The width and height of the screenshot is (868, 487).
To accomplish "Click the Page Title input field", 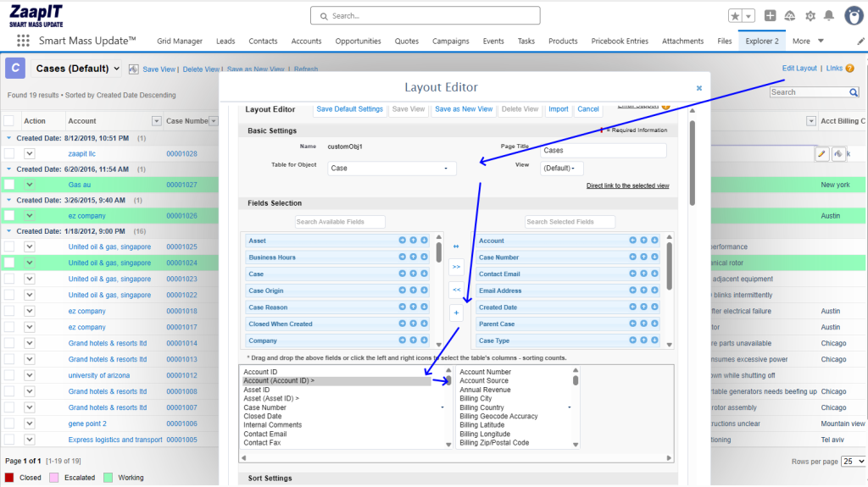I will 604,151.
